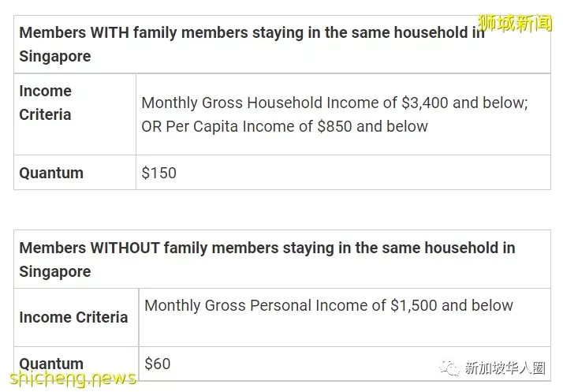
Task: Select the $60 quantum value cell
Action: pos(345,364)
